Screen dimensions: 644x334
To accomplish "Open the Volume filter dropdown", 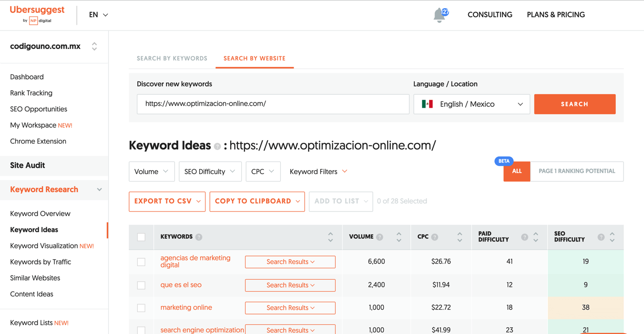I will pyautogui.click(x=152, y=172).
